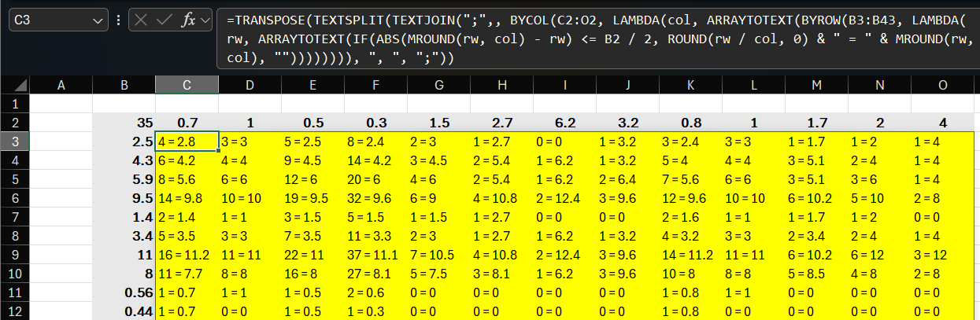The height and width of the screenshot is (320, 980).
Task: Select column E header
Action: (312, 84)
